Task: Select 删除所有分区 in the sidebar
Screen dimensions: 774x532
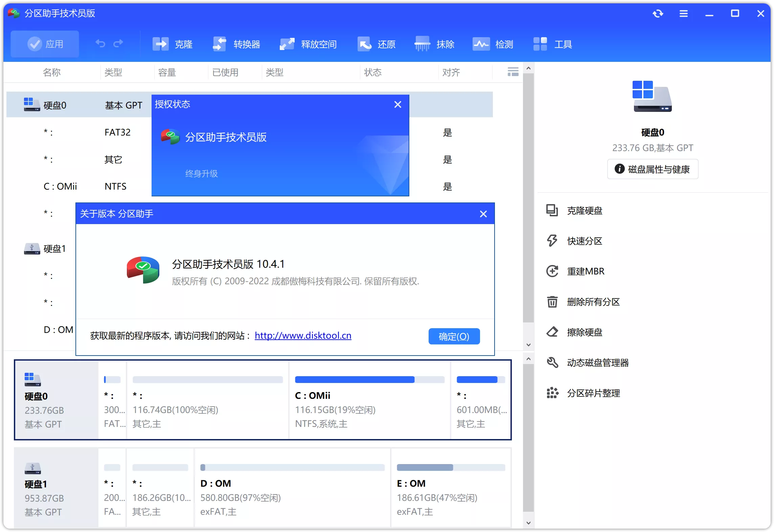Action: [593, 302]
